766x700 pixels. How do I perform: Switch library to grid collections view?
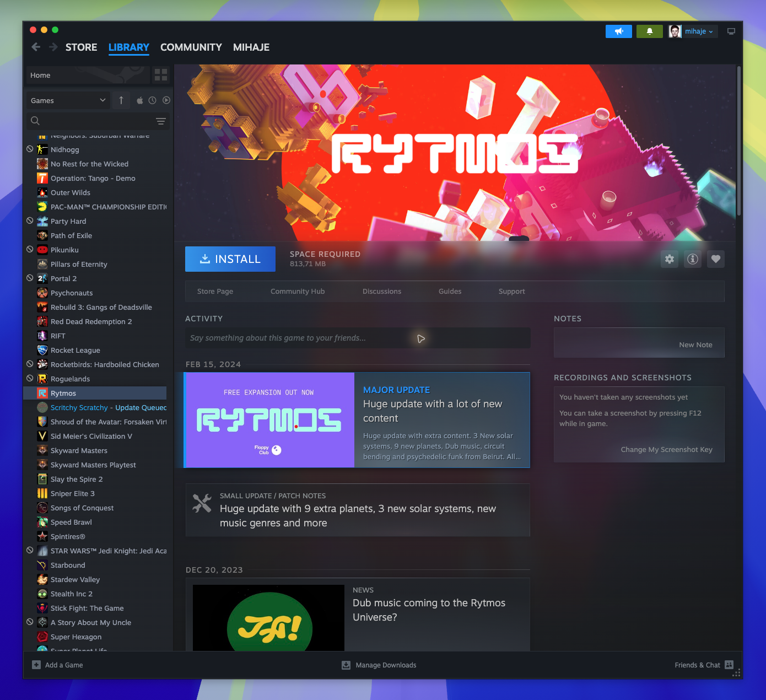pyautogui.click(x=161, y=75)
